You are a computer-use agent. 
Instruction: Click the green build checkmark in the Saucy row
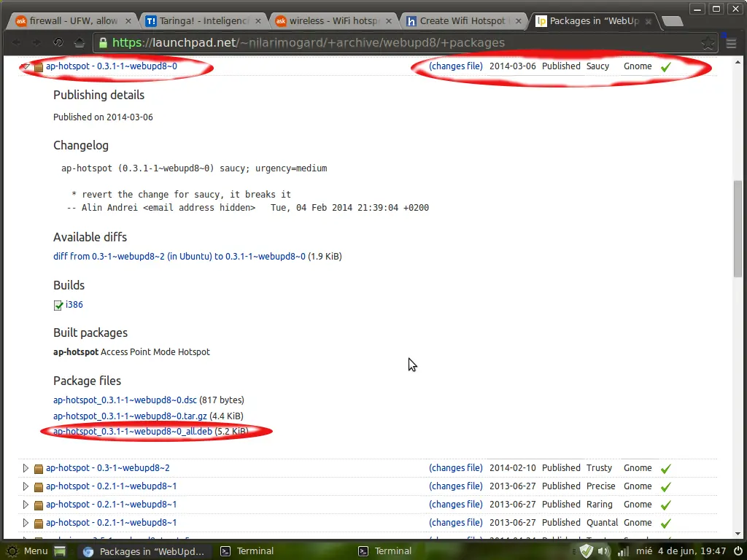coord(666,66)
